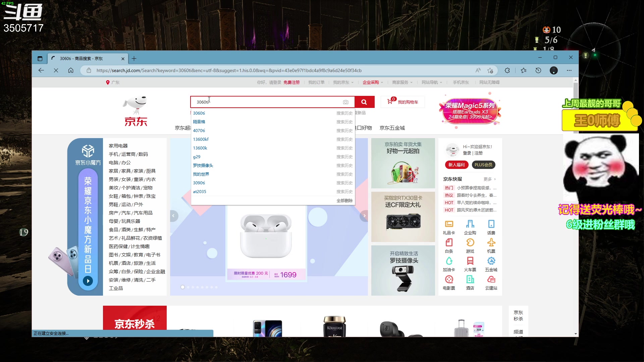Open Edge browser history icon
644x362 pixels.
[538, 70]
